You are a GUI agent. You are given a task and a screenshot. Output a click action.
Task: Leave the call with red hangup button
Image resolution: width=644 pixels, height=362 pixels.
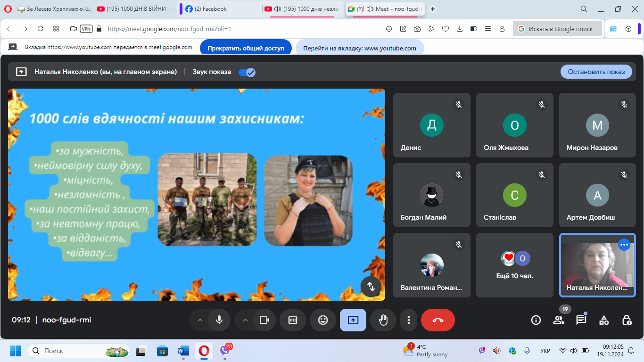438,320
